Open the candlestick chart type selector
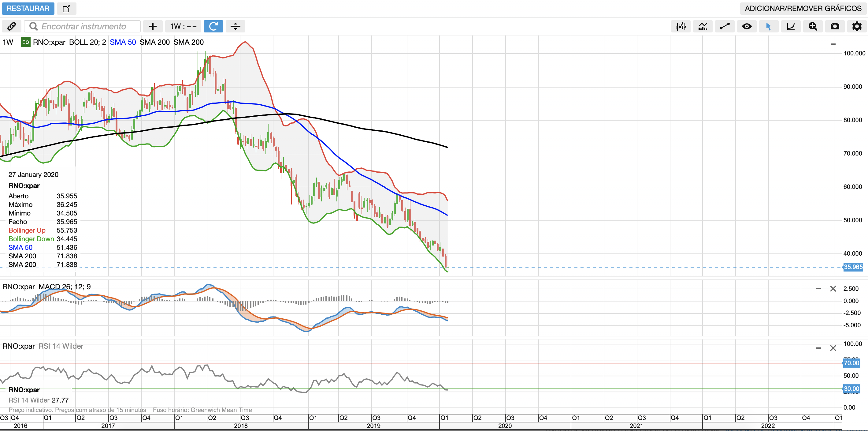The height and width of the screenshot is (431, 868). [681, 26]
